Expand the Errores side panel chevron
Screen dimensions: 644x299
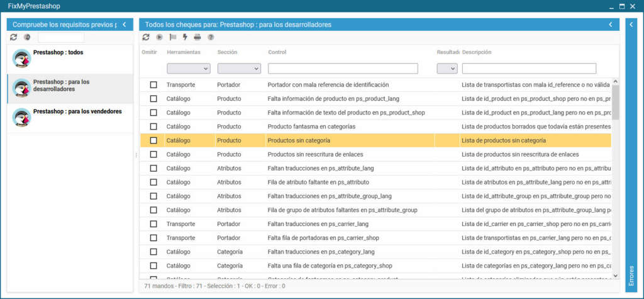(631, 25)
